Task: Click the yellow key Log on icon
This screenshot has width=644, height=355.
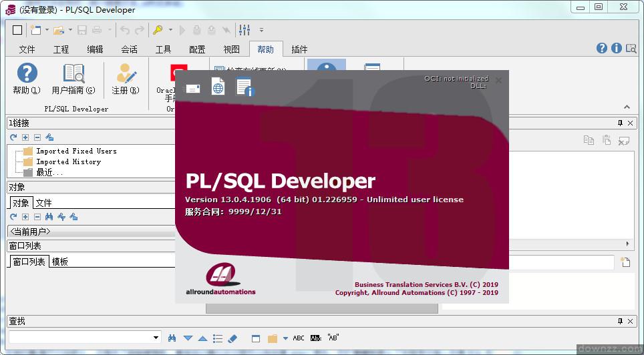Action: coord(158,30)
